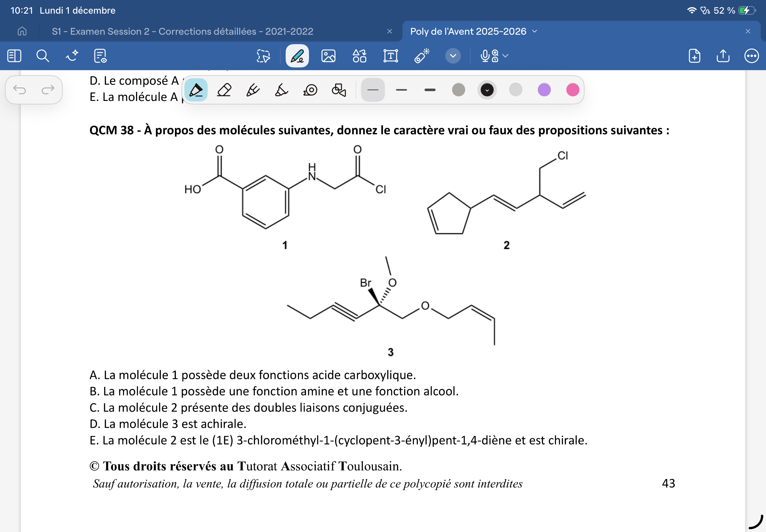
Task: Open the share export button
Action: tap(723, 56)
